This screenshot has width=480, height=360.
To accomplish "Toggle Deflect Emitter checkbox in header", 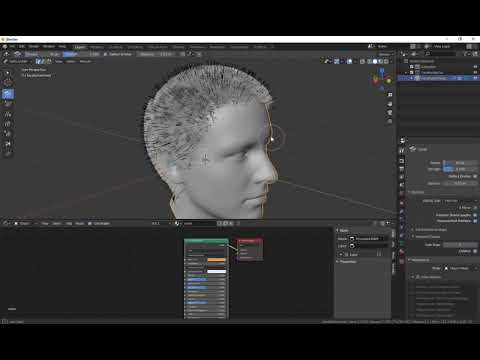I will pyautogui.click(x=106, y=54).
